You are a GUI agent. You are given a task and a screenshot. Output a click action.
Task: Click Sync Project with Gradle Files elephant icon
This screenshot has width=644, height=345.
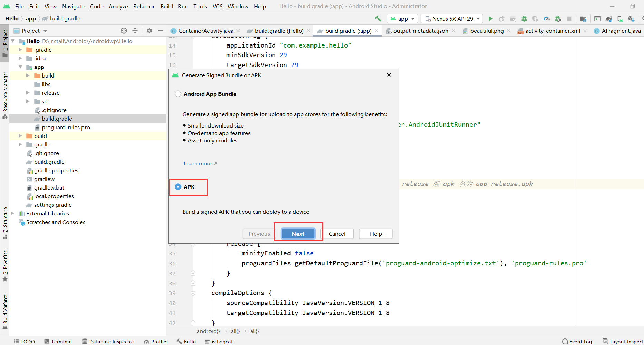tap(609, 19)
